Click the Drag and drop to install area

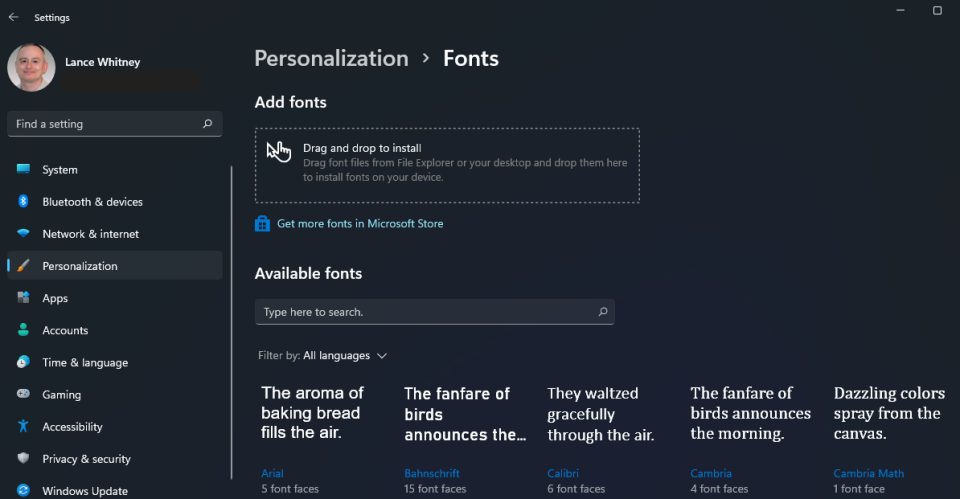tap(448, 165)
